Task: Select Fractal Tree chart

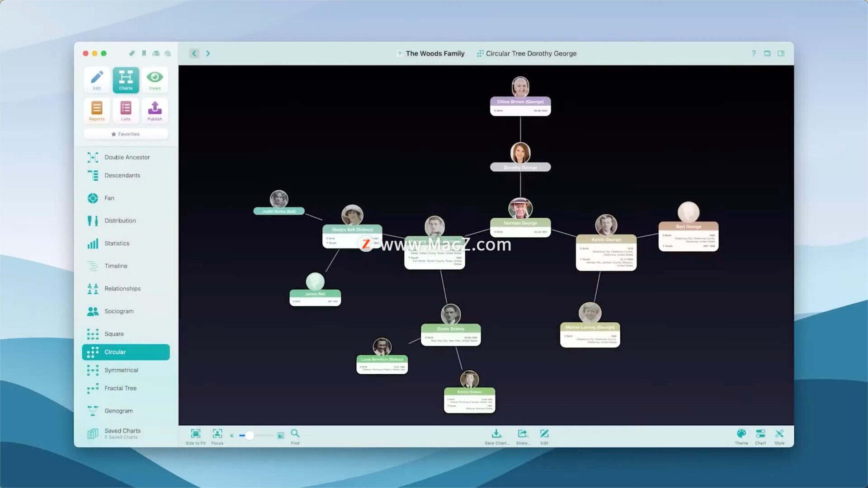Action: tap(126, 388)
